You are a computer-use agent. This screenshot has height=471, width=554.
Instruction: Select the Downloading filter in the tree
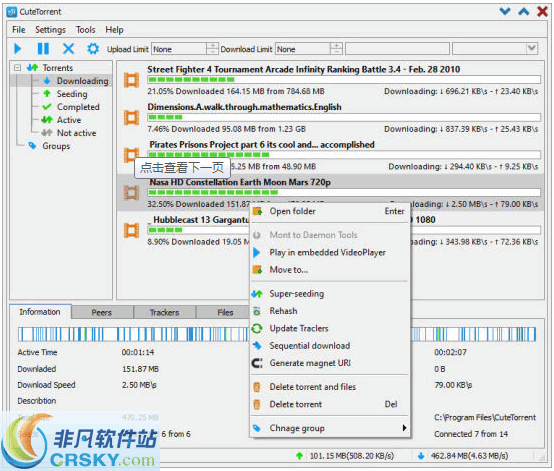(x=83, y=81)
